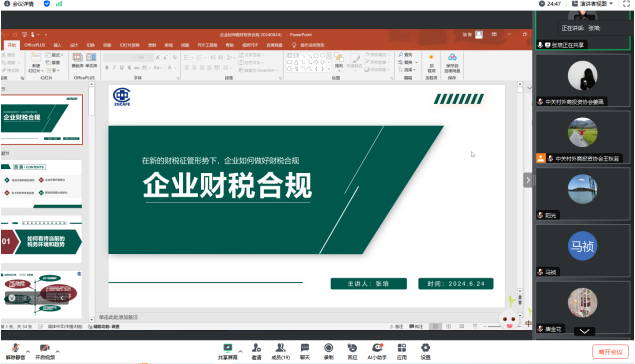Open meeting settings gear icon
Image resolution: width=635 pixels, height=364 pixels.
coord(425,351)
